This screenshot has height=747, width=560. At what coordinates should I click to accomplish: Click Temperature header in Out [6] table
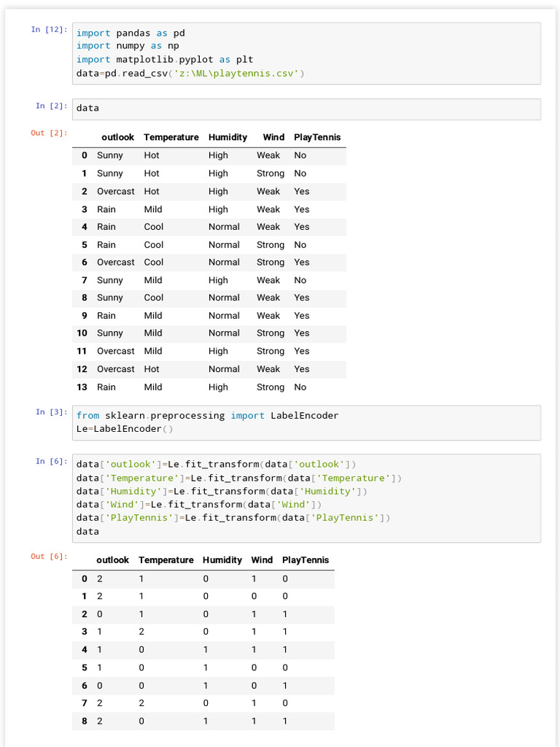coord(166,560)
